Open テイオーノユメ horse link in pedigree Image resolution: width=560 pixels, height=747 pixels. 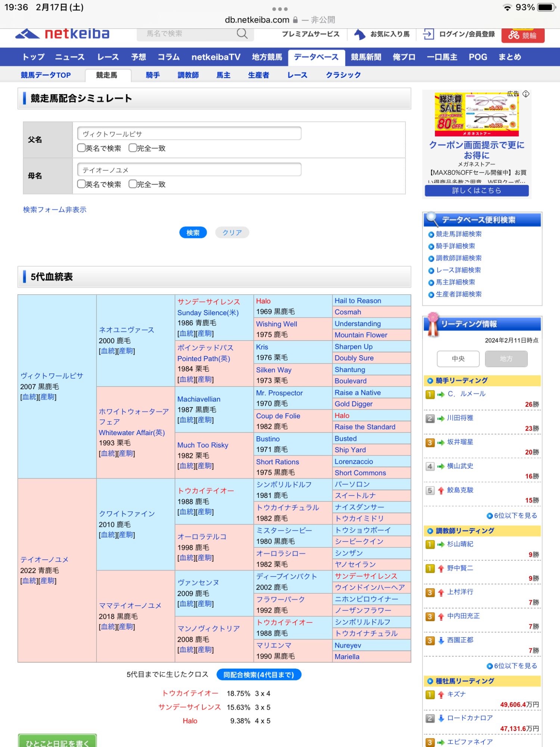[x=44, y=560]
